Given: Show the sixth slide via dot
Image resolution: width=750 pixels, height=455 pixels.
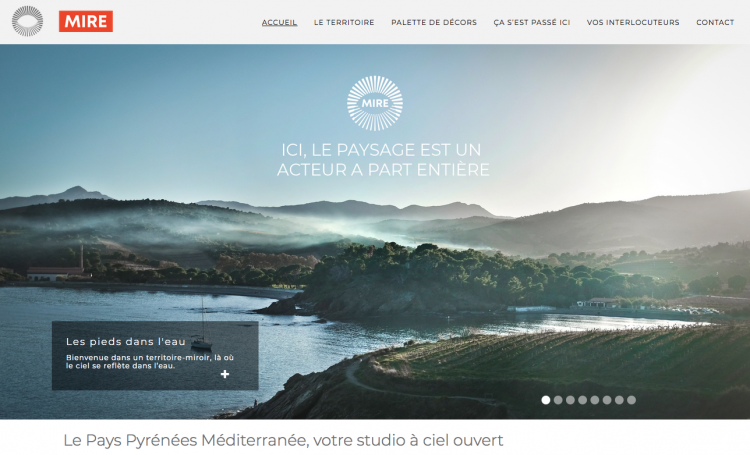Looking at the screenshot, I should pos(607,400).
